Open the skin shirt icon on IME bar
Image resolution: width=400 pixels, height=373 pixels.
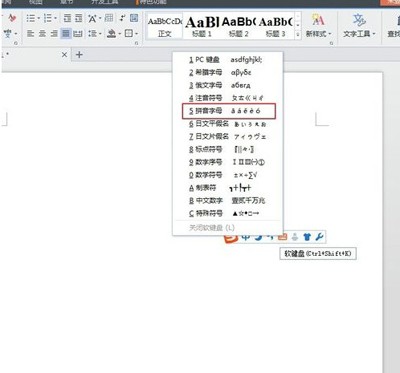click(x=307, y=237)
